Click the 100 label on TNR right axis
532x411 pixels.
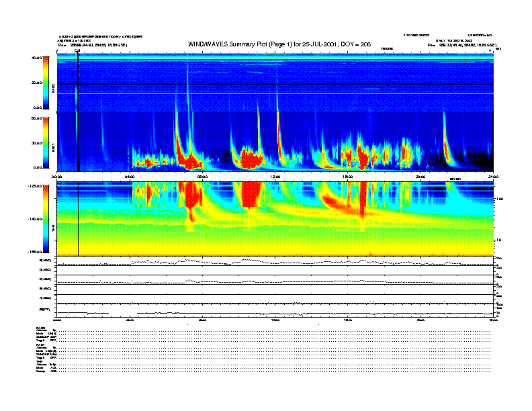(x=500, y=199)
